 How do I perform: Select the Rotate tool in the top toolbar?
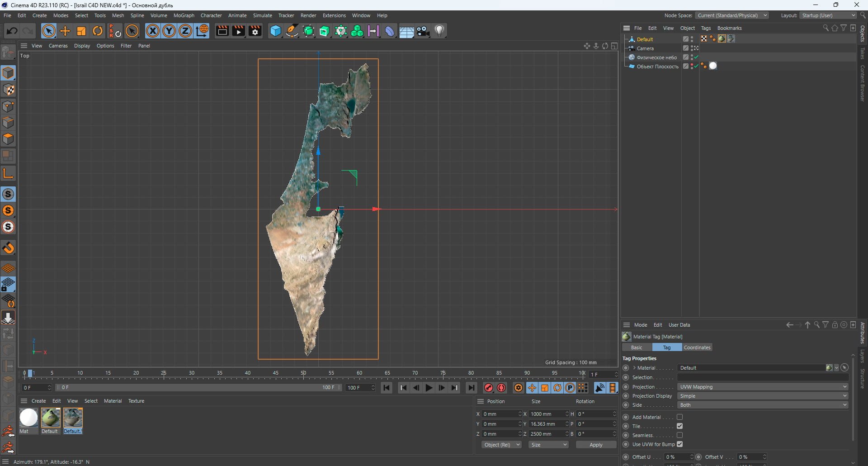(x=98, y=31)
